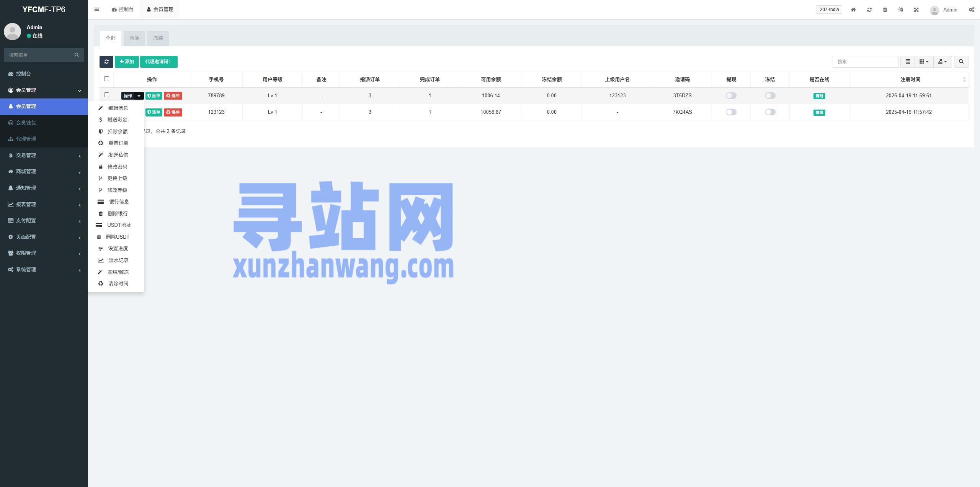This screenshot has width=980, height=487.
Task: Open the columns grid dropdown in toolbar
Action: (x=924, y=62)
